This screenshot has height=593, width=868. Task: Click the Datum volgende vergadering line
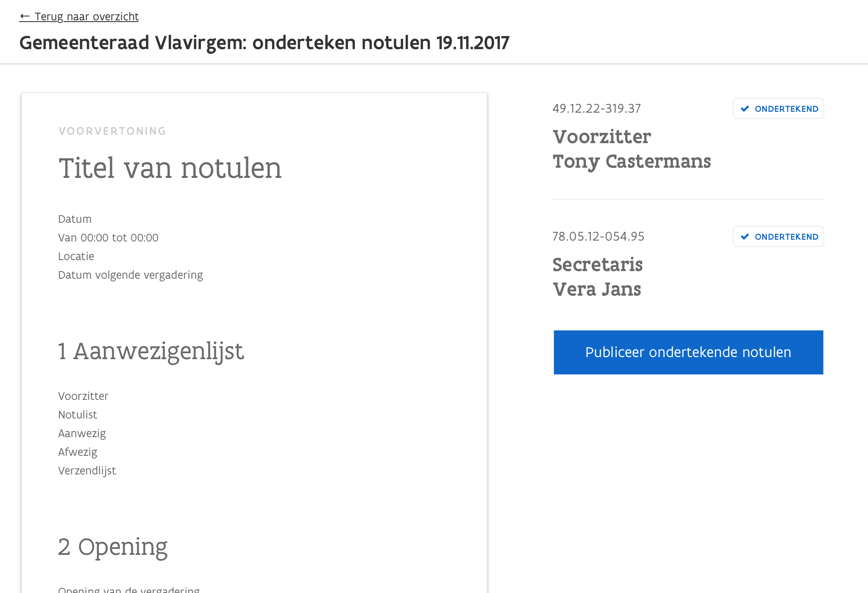(131, 275)
